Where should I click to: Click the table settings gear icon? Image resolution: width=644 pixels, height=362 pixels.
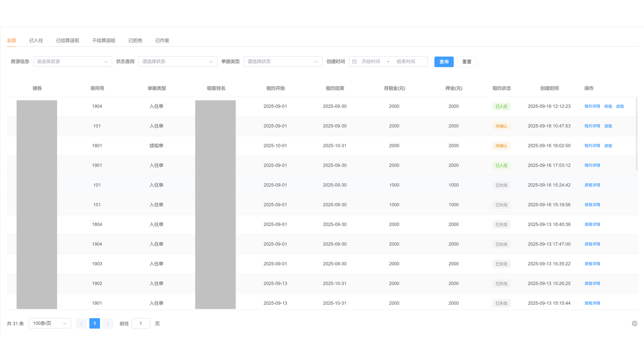(634, 324)
